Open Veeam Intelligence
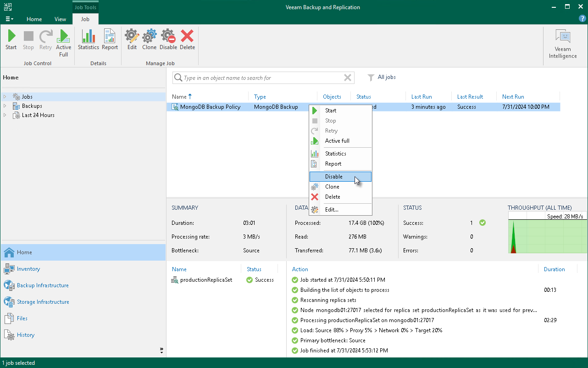This screenshot has height=368, width=588. click(563, 44)
